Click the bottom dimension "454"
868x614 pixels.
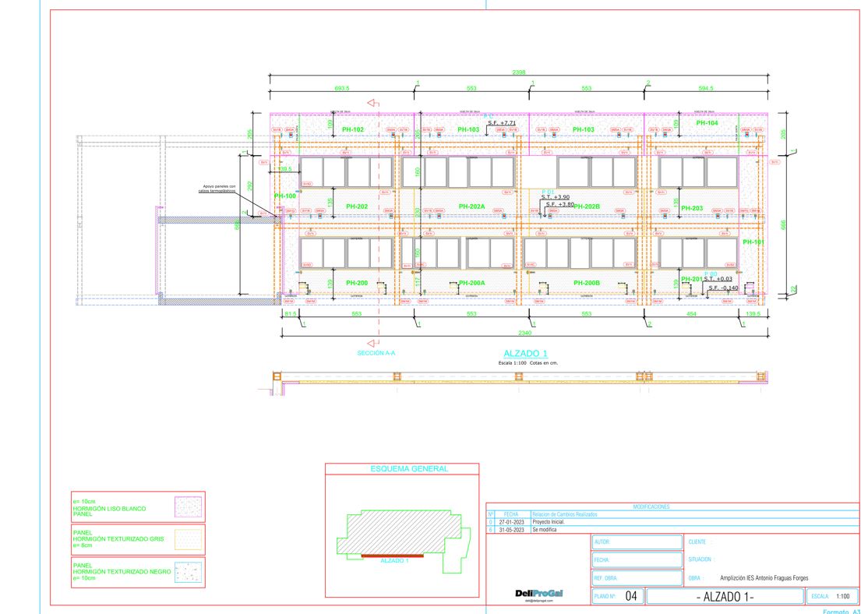(691, 314)
